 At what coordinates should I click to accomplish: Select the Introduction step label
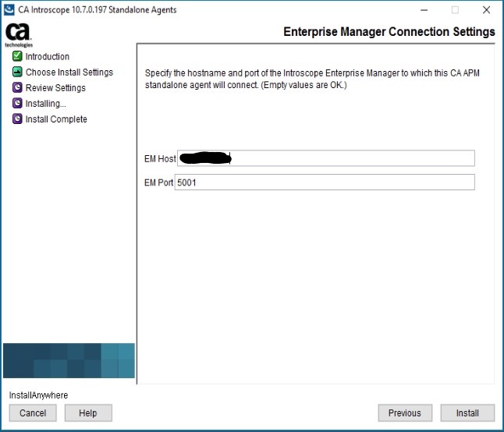pyautogui.click(x=48, y=56)
